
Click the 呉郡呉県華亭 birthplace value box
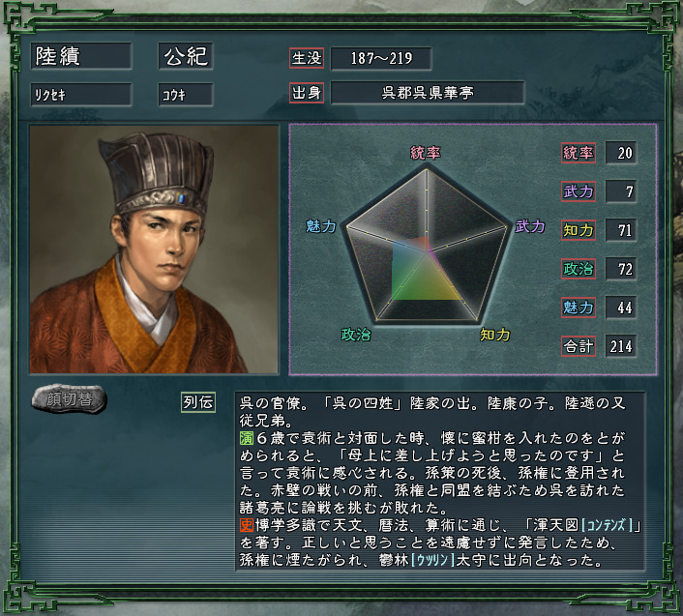tap(428, 93)
